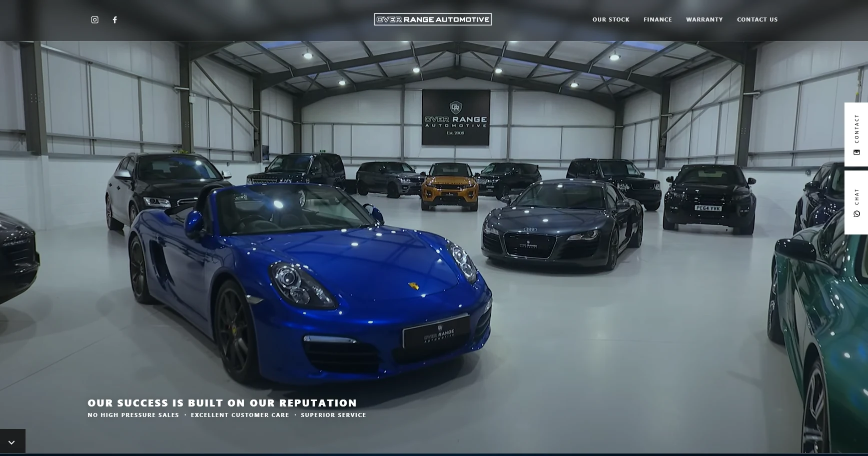Click the WhatsApp icon on Chat tab
Viewport: 868px width, 456px height.
pyautogui.click(x=856, y=214)
